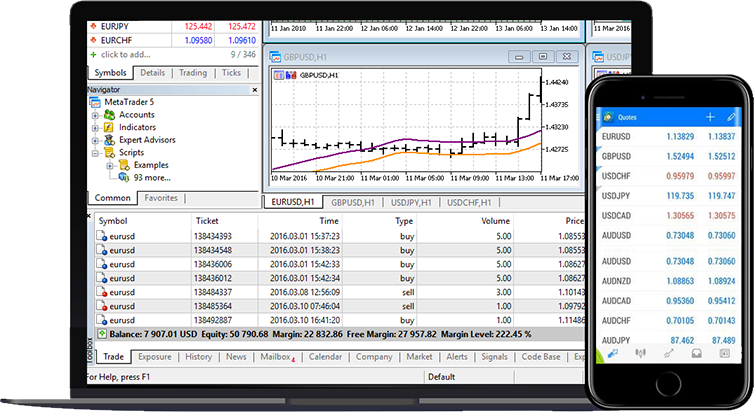Tap the Trade trend-line tab icon on phone

click(668, 353)
